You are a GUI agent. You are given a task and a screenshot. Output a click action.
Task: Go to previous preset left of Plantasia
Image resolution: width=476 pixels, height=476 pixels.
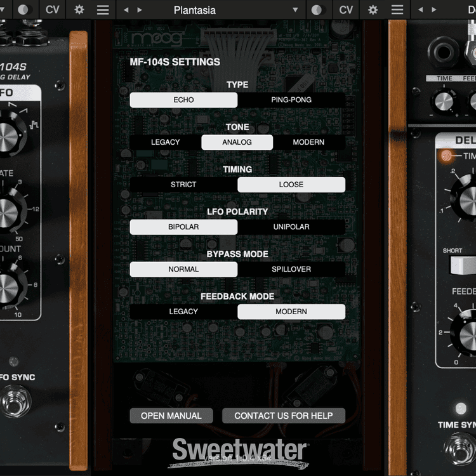tap(126, 10)
